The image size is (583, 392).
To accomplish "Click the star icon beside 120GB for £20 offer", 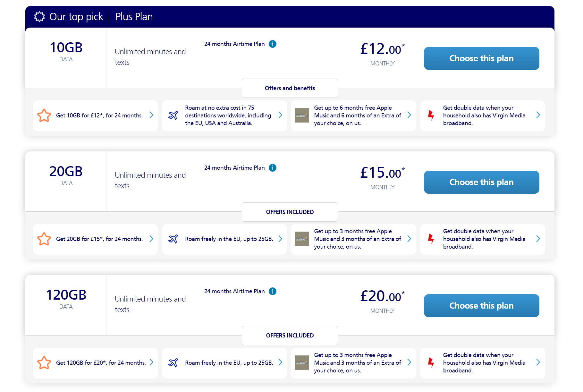I will 44,363.
